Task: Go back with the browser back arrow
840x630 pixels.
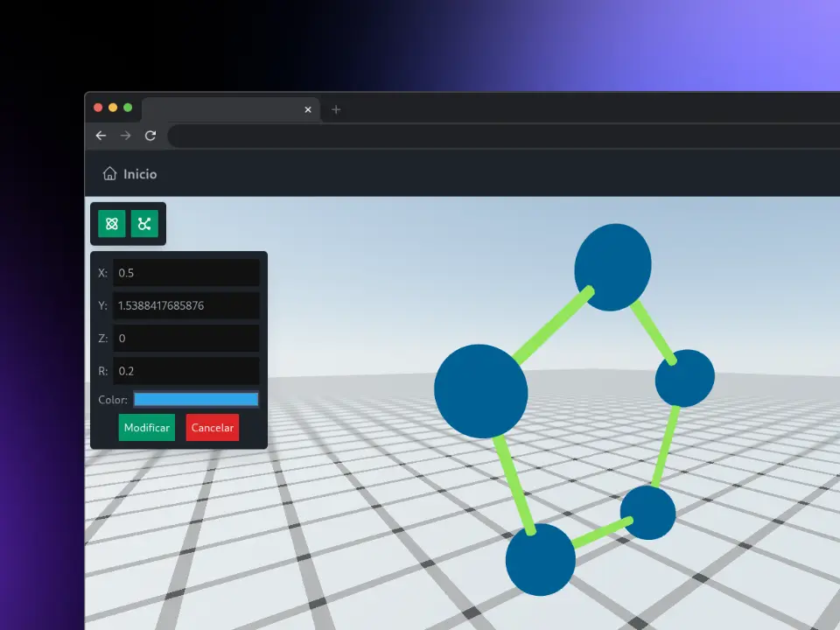Action: (101, 136)
